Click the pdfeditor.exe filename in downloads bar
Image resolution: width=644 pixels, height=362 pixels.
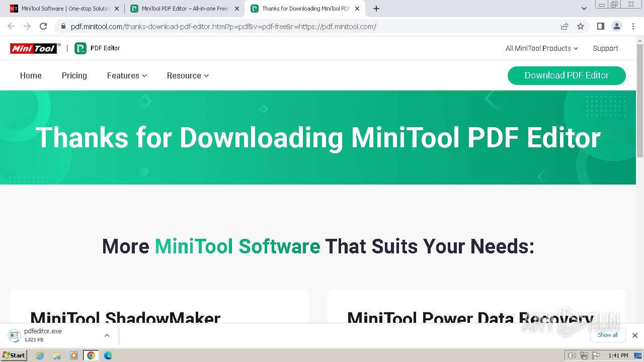click(43, 331)
